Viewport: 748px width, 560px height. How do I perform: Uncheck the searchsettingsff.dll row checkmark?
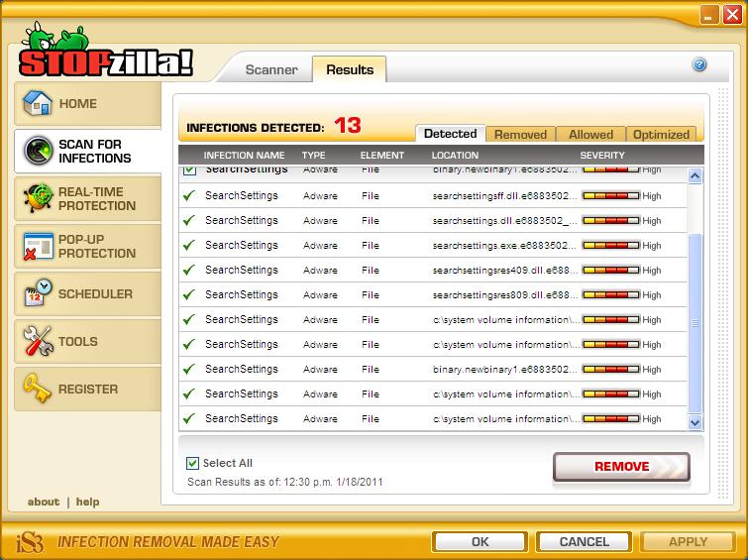coord(189,195)
